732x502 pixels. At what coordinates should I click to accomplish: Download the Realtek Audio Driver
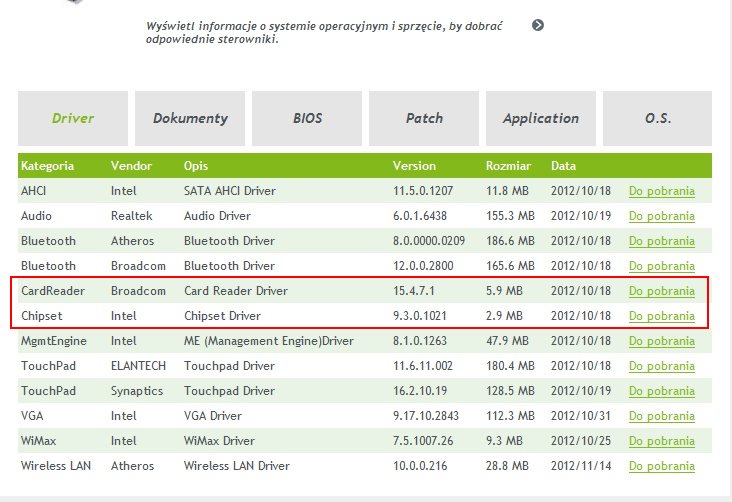coord(662,216)
